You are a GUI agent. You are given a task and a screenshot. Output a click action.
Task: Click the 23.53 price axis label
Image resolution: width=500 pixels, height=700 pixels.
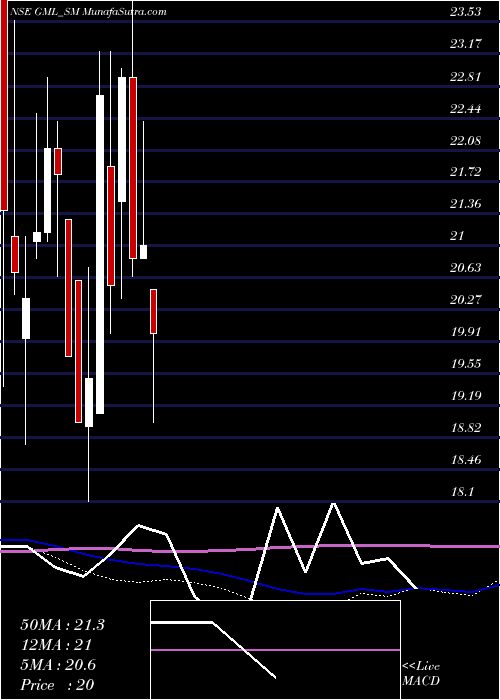466,12
